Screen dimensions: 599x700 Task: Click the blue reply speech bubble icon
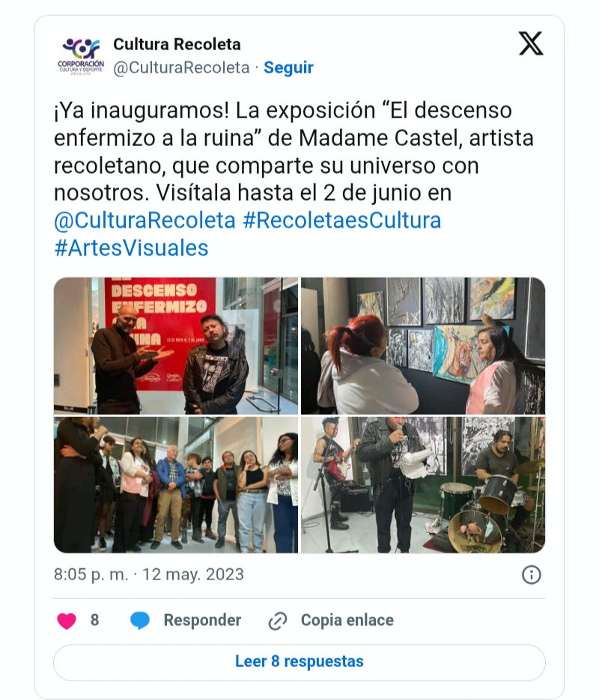[x=140, y=621]
